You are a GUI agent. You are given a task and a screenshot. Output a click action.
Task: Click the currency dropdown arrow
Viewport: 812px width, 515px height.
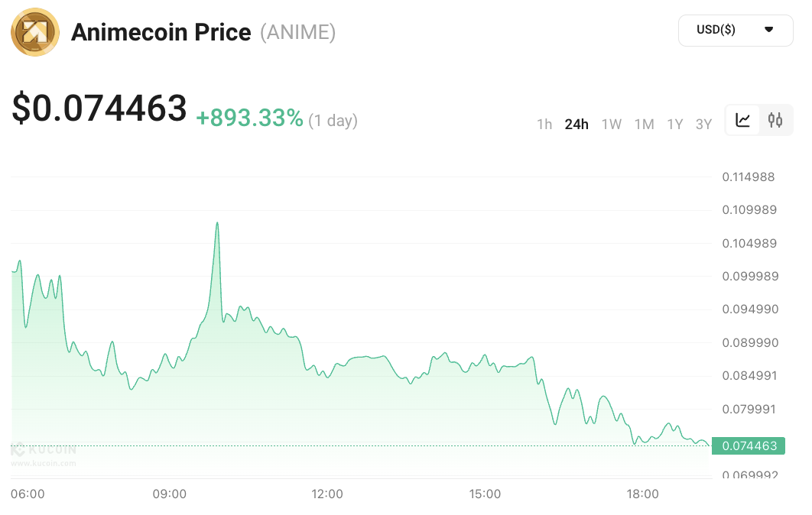pyautogui.click(x=768, y=30)
